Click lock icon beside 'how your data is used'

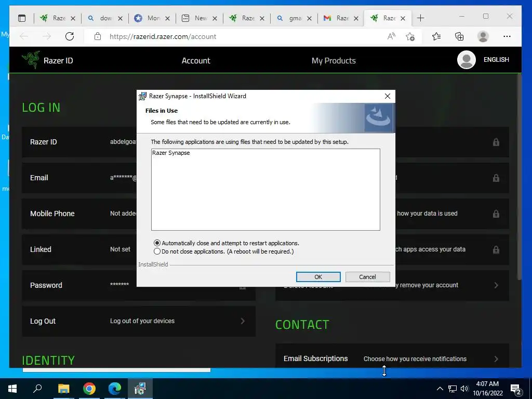click(x=496, y=214)
